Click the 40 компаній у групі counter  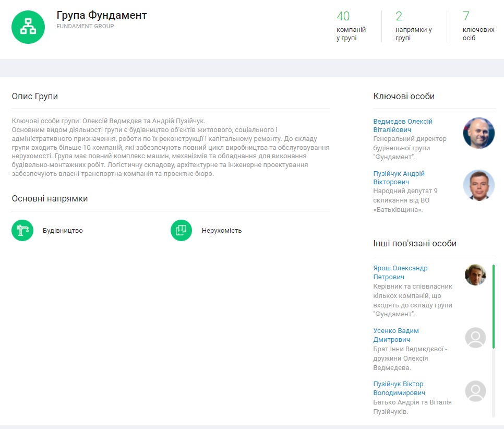pos(351,26)
